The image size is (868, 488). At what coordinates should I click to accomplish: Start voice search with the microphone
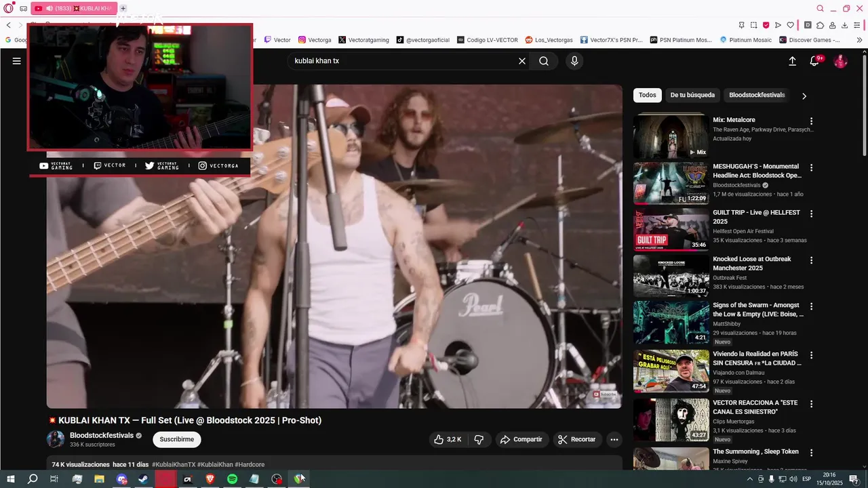point(574,61)
